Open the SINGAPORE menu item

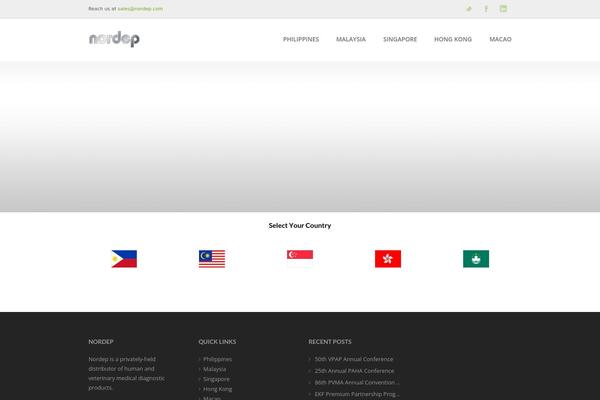tap(400, 39)
